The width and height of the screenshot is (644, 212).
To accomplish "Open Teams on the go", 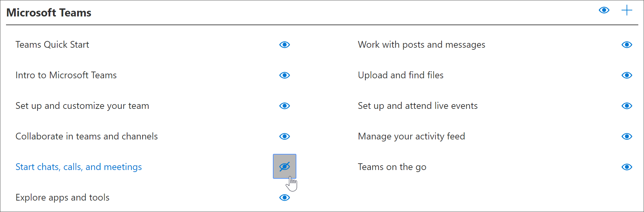I will [x=392, y=167].
